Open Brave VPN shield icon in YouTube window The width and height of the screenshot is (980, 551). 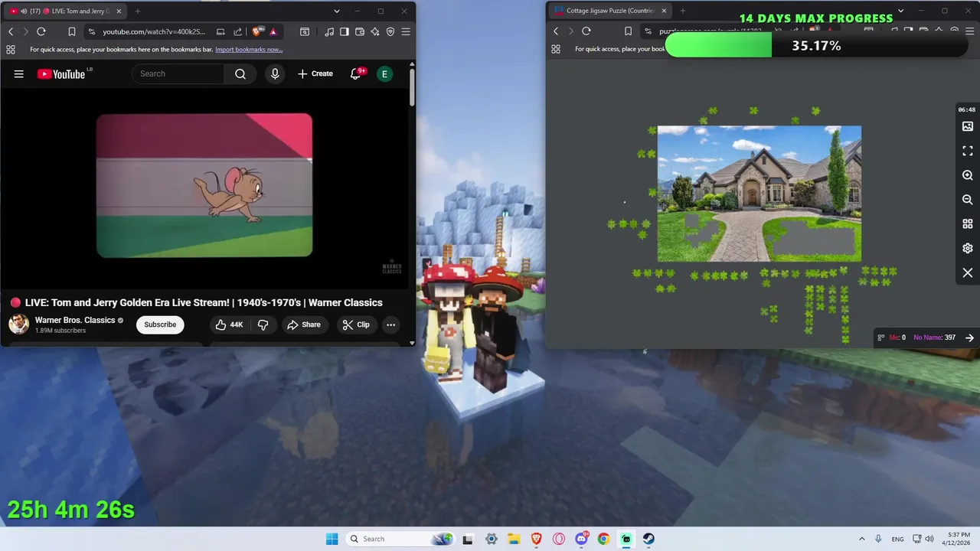tap(390, 31)
